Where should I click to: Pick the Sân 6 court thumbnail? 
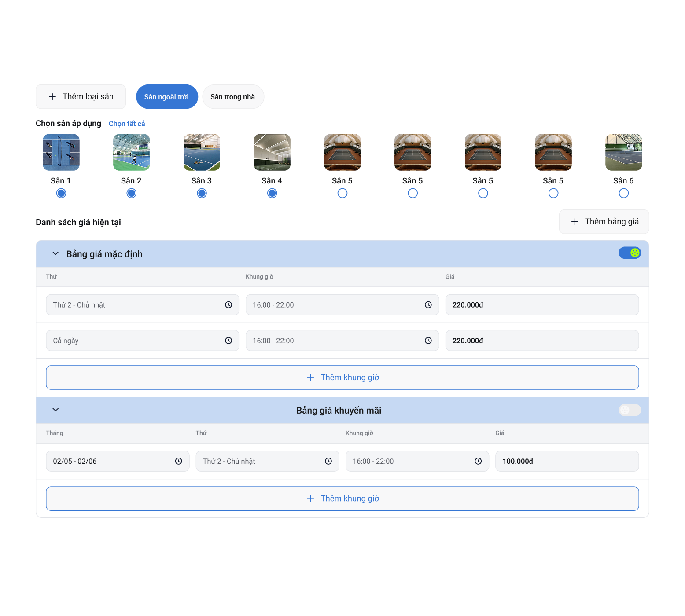coord(624,152)
